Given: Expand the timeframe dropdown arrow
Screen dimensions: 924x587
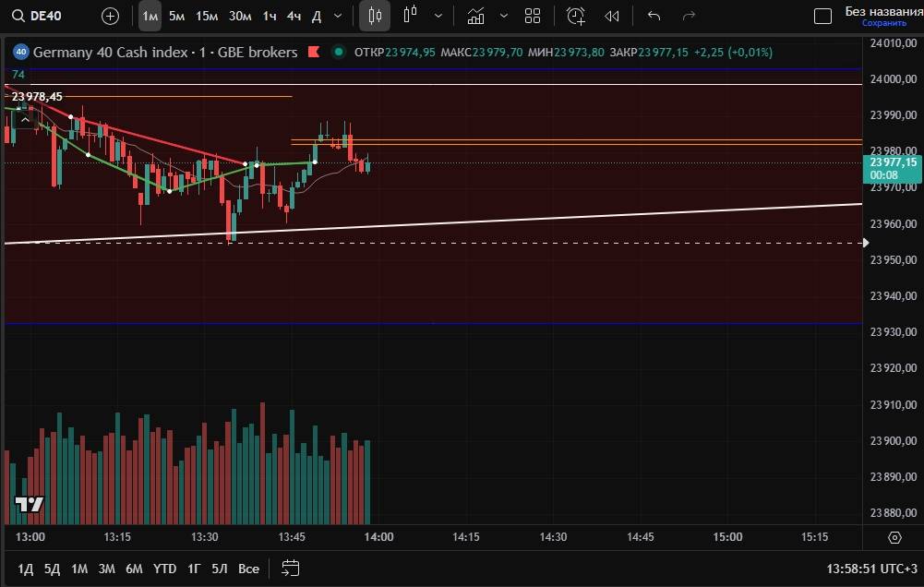Looking at the screenshot, I should (338, 16).
